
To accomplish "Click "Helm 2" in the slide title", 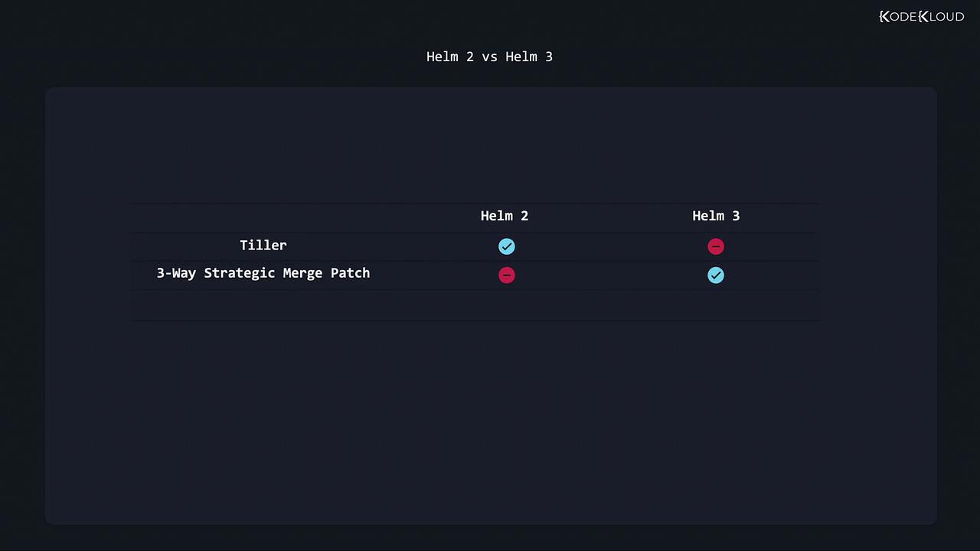I will (x=450, y=57).
